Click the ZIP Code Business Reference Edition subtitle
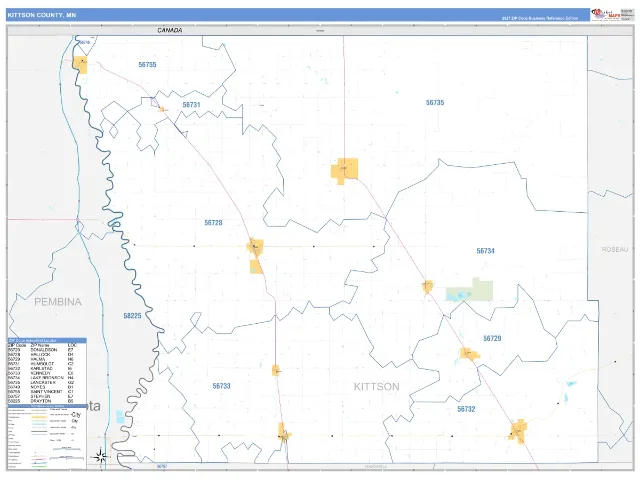 coord(539,18)
